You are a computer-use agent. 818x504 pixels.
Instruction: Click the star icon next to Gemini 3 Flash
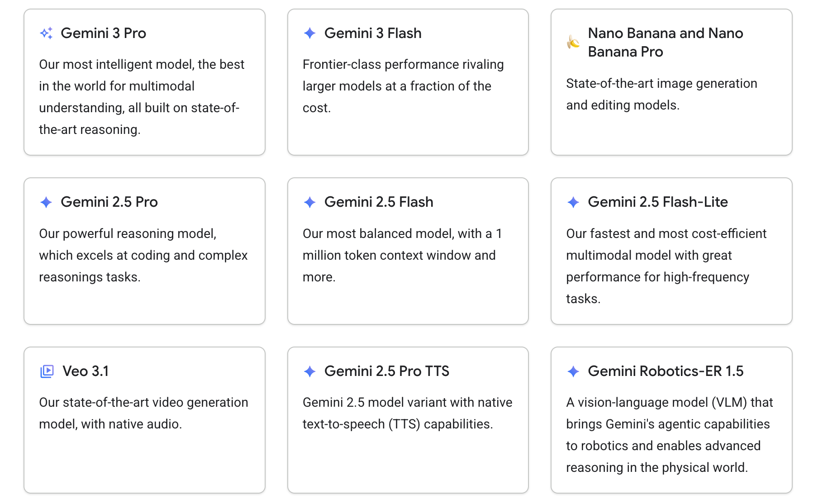(x=310, y=33)
